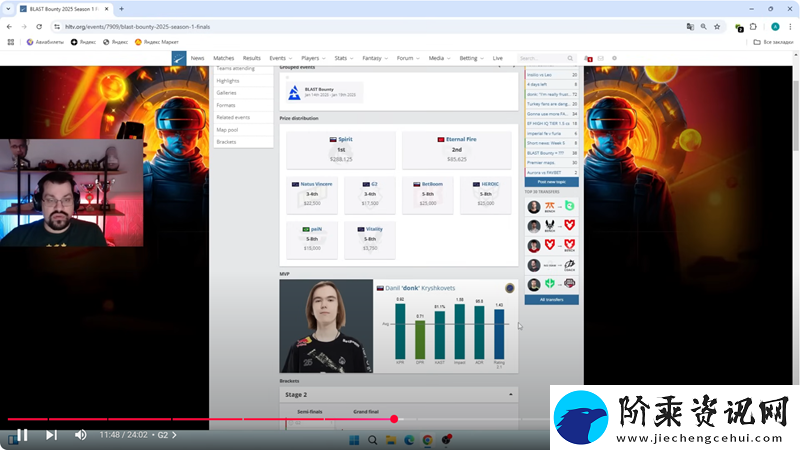The width and height of the screenshot is (800, 450).
Task: Click the donk MVP player photo
Action: [x=326, y=326]
